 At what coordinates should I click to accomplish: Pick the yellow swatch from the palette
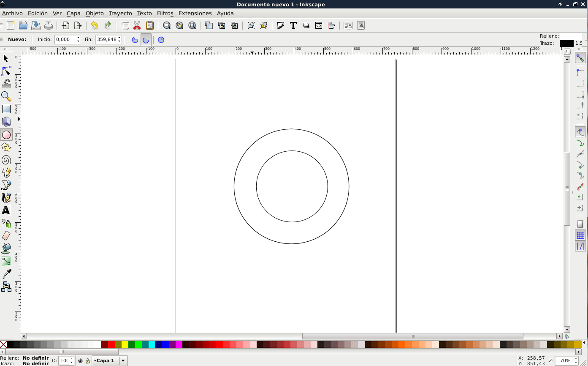(x=125, y=344)
